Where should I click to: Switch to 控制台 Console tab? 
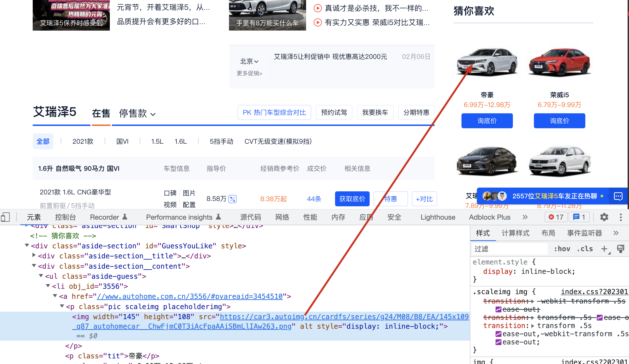[x=65, y=217]
